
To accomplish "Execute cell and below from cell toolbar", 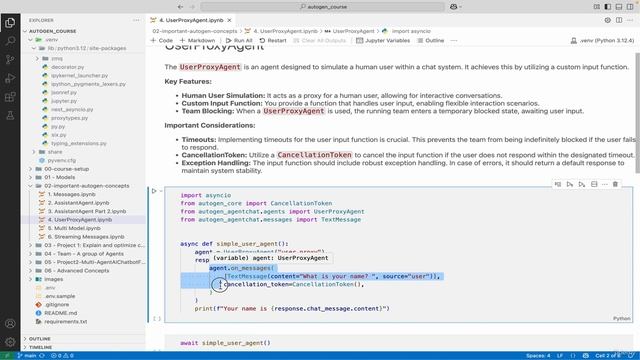I will click(582, 184).
